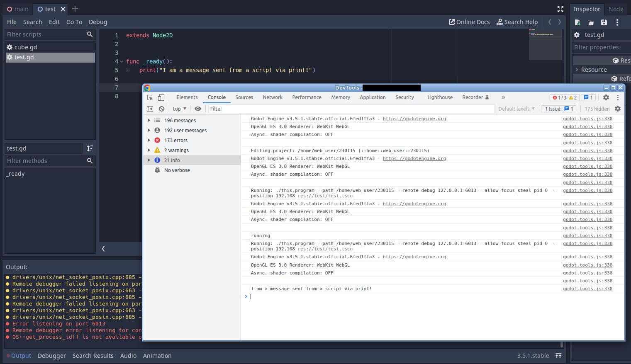
Task: Open the 'top' frame context dropdown
Action: [x=179, y=109]
